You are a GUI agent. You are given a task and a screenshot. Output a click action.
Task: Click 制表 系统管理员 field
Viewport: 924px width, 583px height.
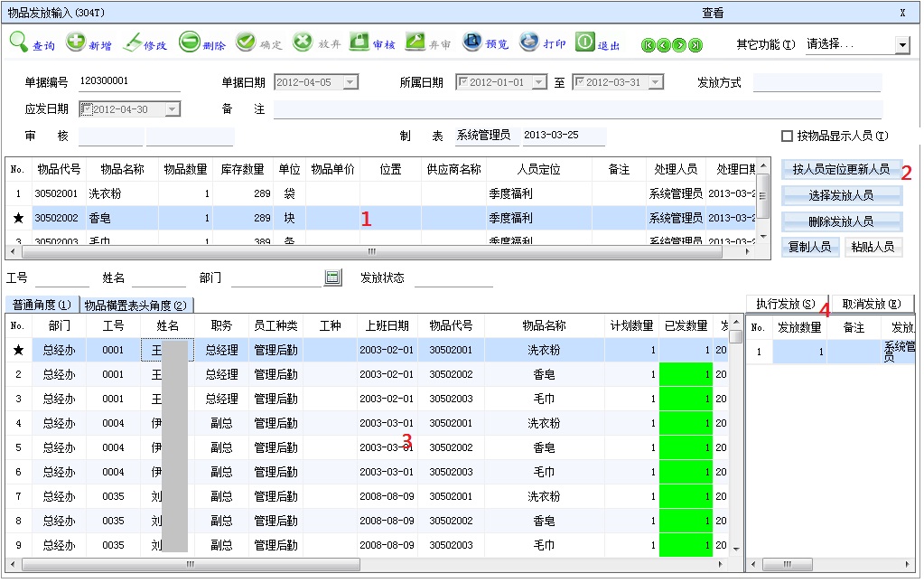coord(486,136)
